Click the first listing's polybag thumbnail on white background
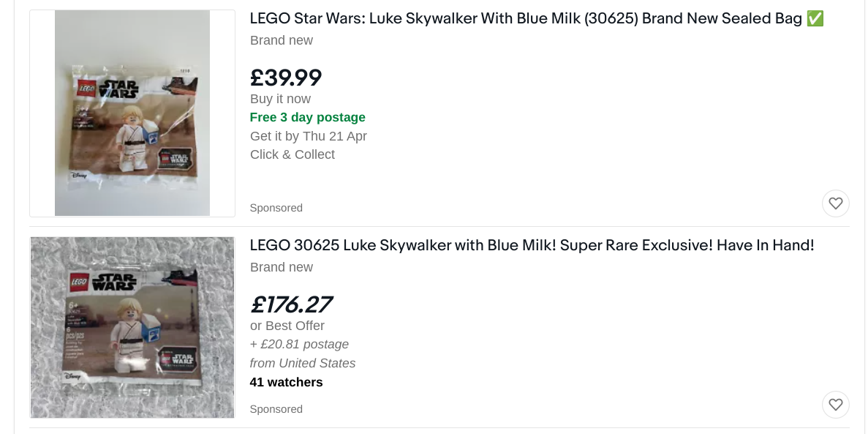 click(x=132, y=113)
